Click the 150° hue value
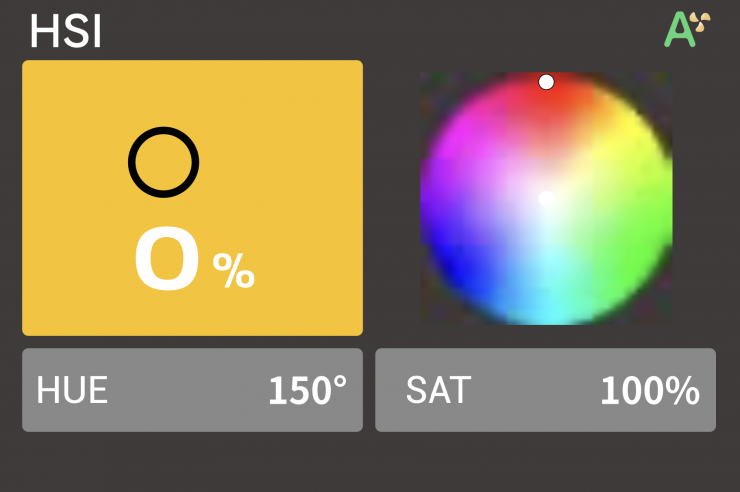Image resolution: width=740 pixels, height=492 pixels. click(307, 391)
